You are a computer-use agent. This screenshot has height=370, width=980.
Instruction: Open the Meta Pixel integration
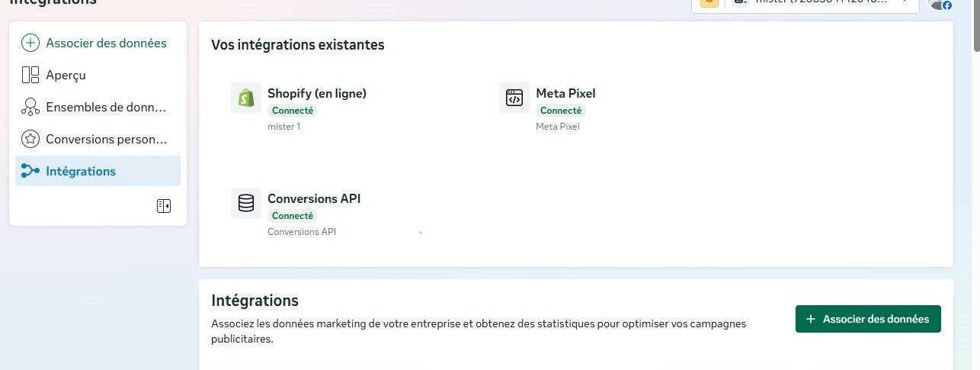(565, 94)
